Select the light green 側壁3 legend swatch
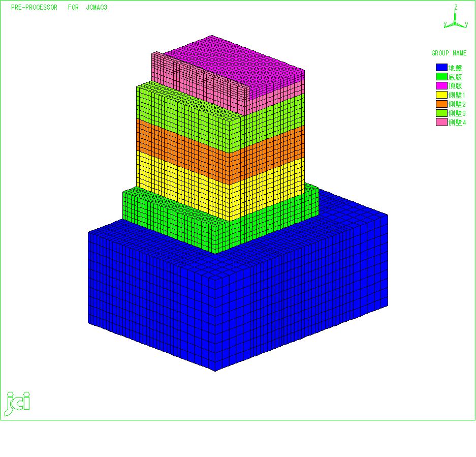Image resolution: width=476 pixels, height=457 pixels. (441, 113)
